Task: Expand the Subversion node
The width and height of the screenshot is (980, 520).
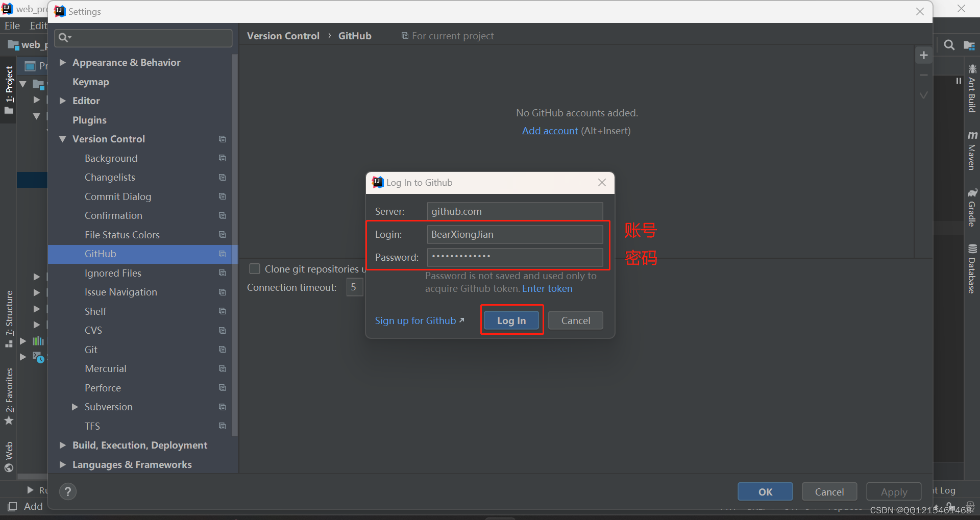Action: click(75, 407)
